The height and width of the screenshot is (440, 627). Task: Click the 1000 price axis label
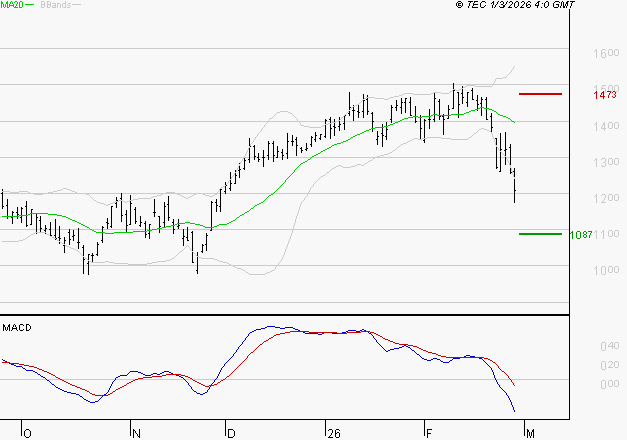tap(606, 270)
